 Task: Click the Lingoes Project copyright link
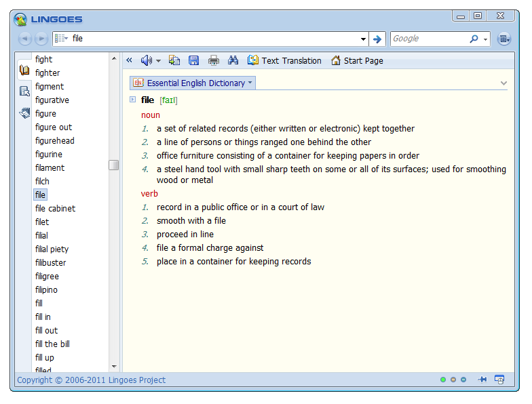click(x=91, y=380)
